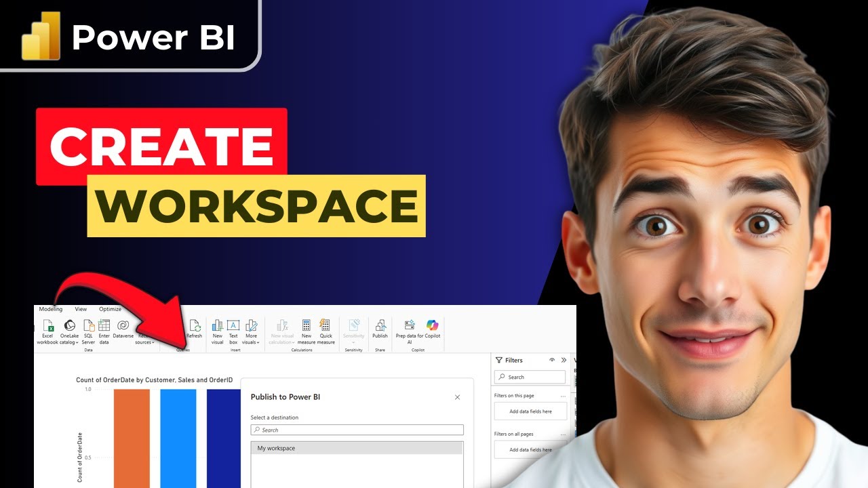Click the "Count of OrderDate" axis title
The width and height of the screenshot is (868, 488).
click(x=80, y=457)
